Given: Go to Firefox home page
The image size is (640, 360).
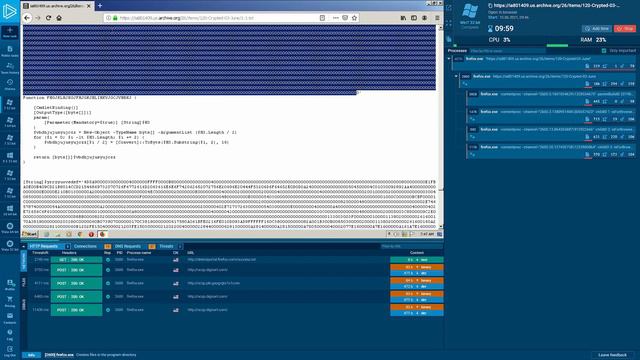Looking at the screenshot, I should (x=59, y=18).
